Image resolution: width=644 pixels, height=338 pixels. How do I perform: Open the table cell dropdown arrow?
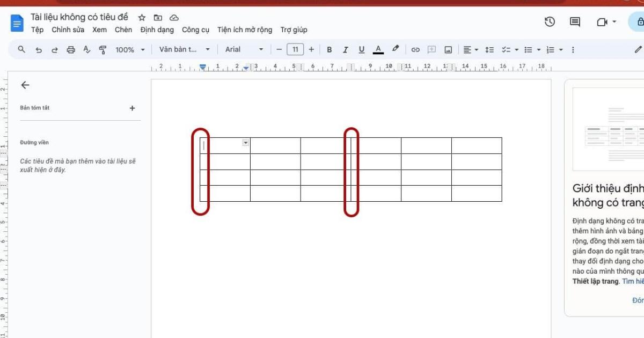[x=245, y=143]
